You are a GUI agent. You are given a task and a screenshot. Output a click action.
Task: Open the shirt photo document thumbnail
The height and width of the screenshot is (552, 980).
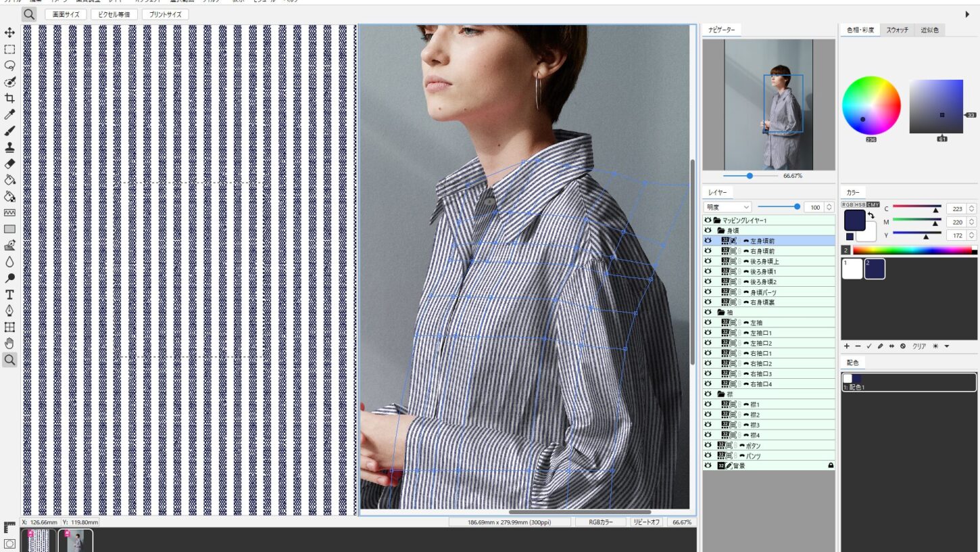75,540
